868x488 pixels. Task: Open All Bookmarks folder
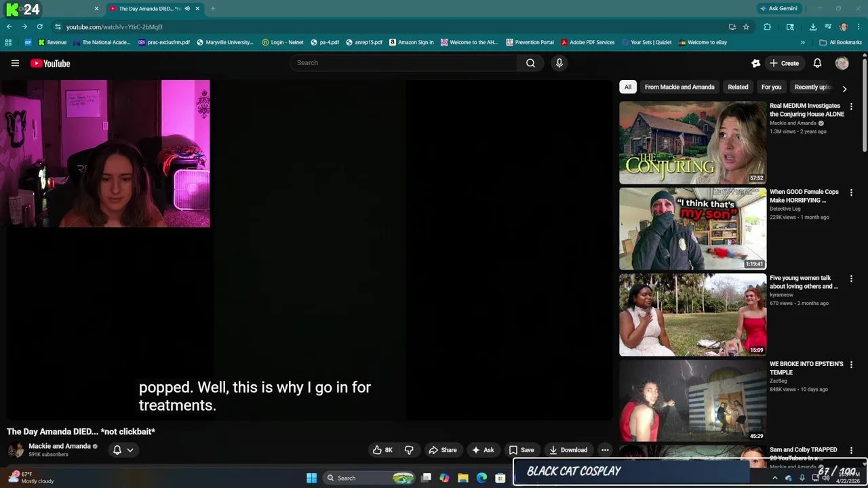tap(840, 42)
